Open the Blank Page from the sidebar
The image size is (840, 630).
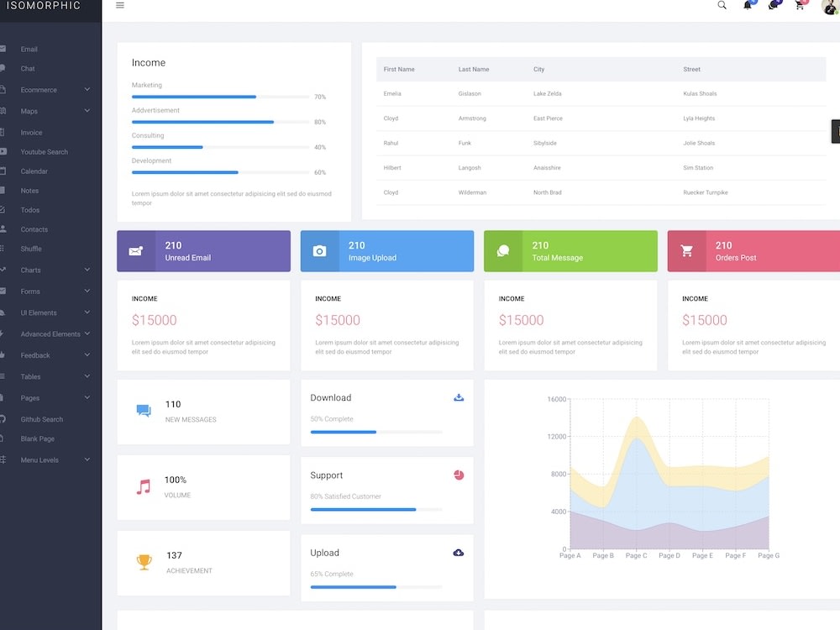coord(38,438)
